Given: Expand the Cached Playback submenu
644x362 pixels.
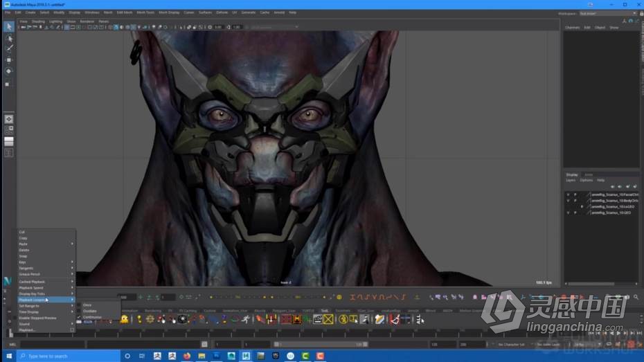Looking at the screenshot, I should pyautogui.click(x=46, y=282).
